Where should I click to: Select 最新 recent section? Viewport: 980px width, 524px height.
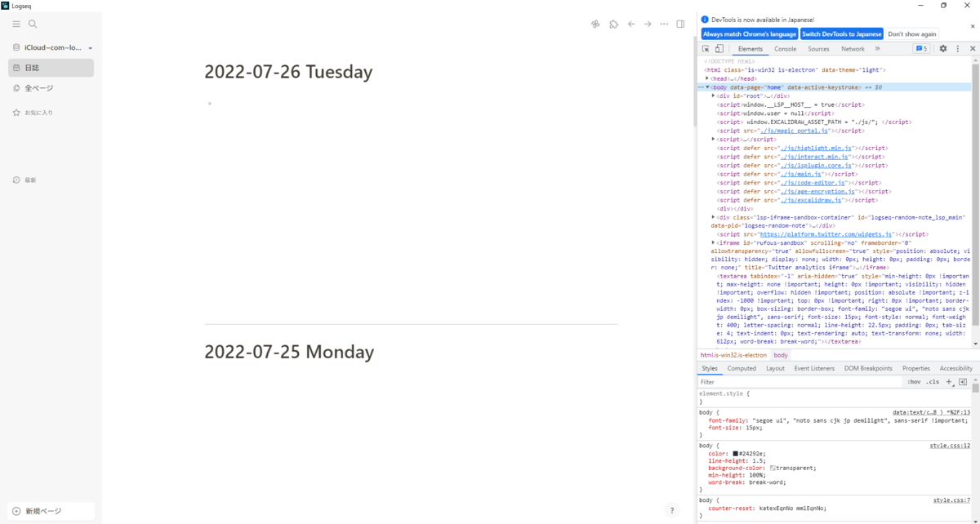tap(24, 180)
